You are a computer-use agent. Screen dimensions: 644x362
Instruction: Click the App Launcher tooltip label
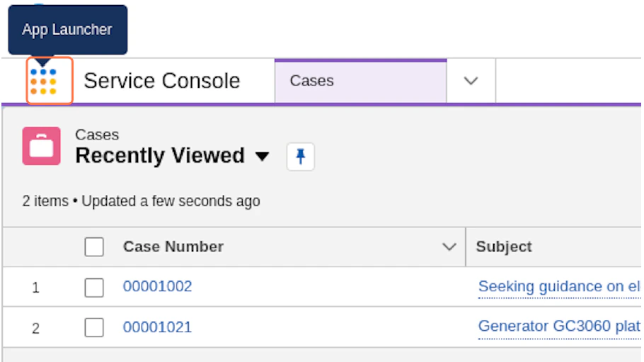click(x=67, y=30)
